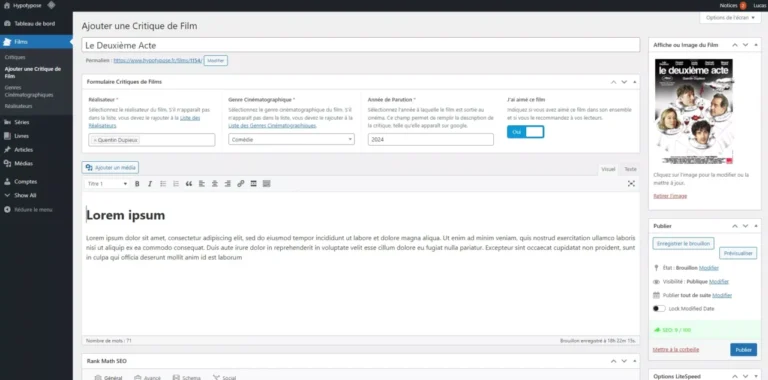
Task: Expand Show All in the sidebar
Action: click(36, 195)
